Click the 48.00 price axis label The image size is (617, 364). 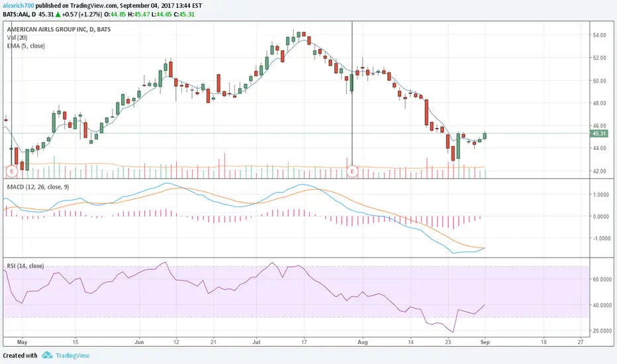[x=599, y=103]
